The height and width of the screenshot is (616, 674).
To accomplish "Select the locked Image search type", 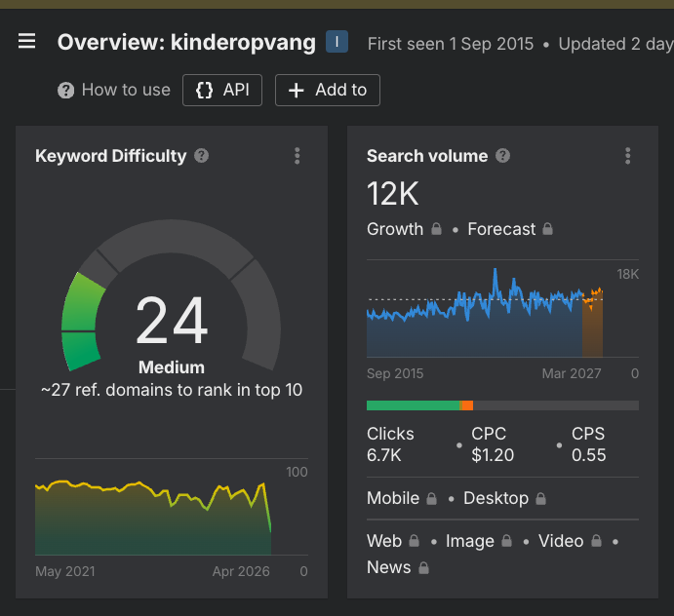I will pyautogui.click(x=470, y=541).
